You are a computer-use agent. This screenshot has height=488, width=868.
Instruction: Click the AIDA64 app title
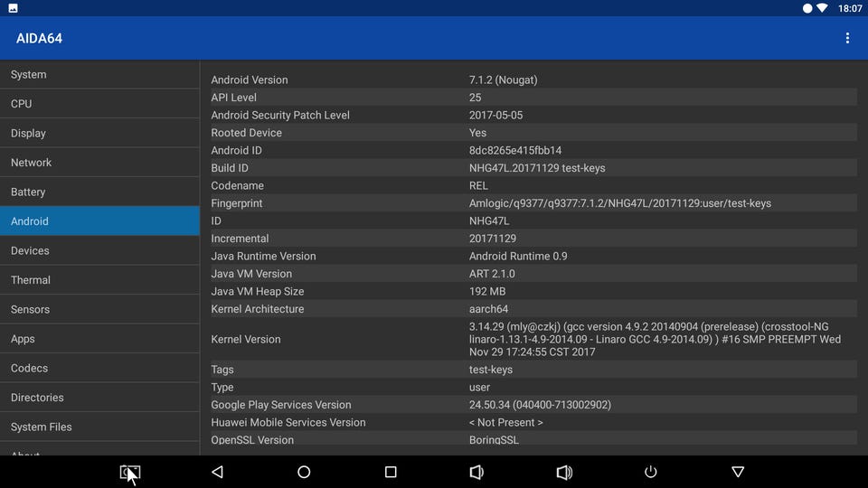point(39,38)
